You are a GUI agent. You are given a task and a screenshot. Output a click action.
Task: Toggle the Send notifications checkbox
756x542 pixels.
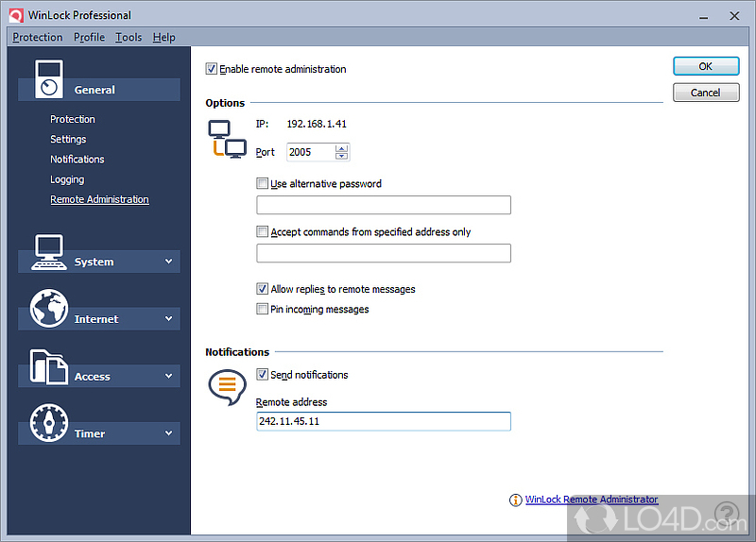pyautogui.click(x=262, y=374)
